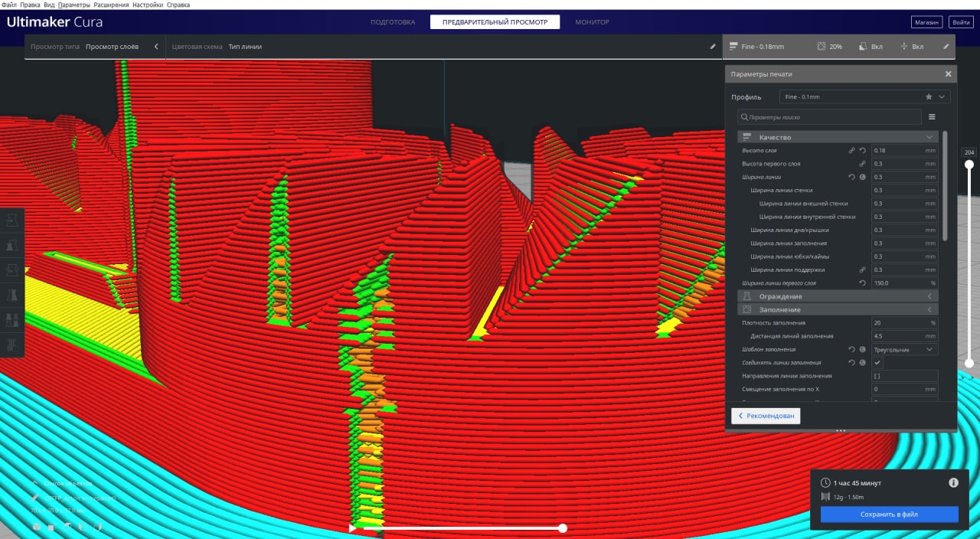Open the Файл menu
The width and height of the screenshot is (980, 539).
coord(9,5)
